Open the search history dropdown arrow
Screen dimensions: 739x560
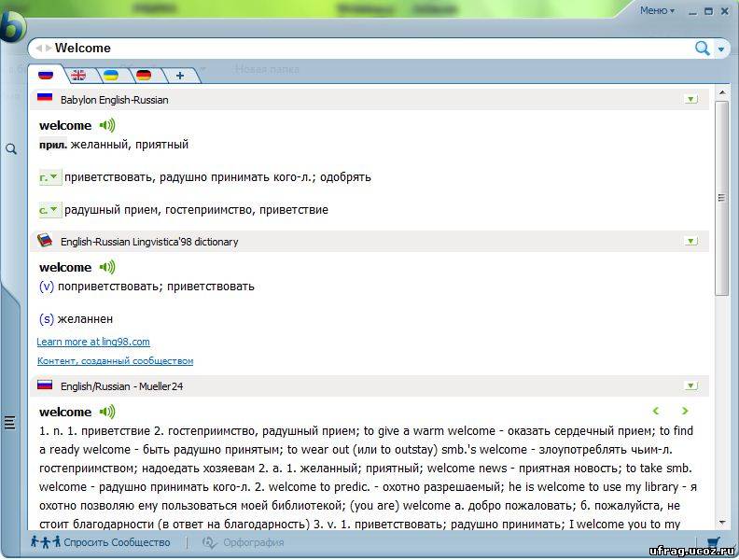click(x=721, y=49)
